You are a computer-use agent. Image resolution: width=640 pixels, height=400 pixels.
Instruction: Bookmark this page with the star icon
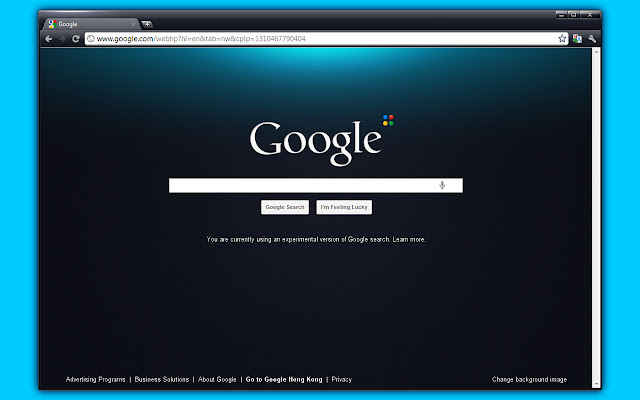point(562,39)
